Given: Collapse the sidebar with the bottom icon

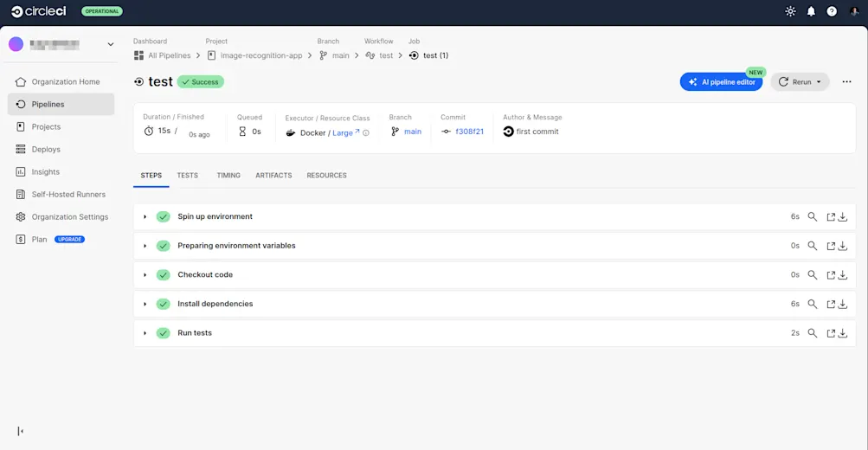Looking at the screenshot, I should pyautogui.click(x=21, y=431).
